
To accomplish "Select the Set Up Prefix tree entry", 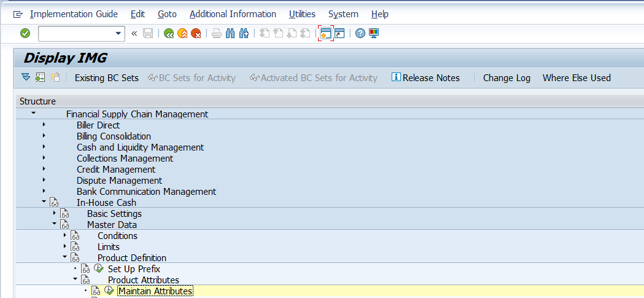I will coord(134,269).
